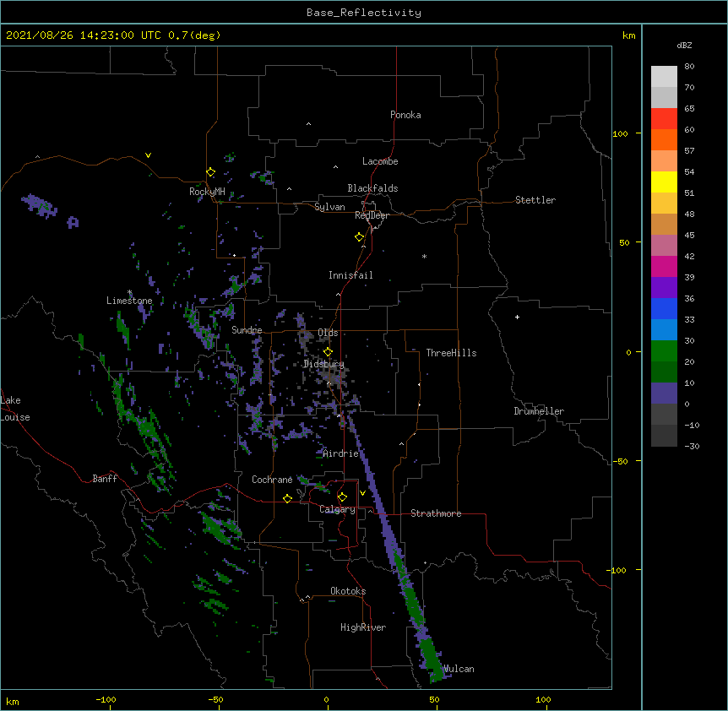Click the Airdrie city label
The width and height of the screenshot is (728, 711).
pyautogui.click(x=341, y=453)
